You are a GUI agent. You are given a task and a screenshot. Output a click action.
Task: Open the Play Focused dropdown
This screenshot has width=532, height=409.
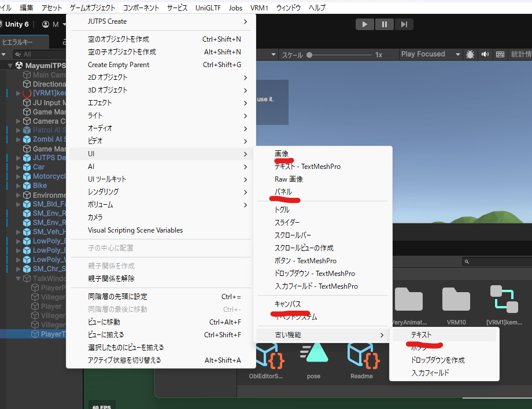pyautogui.click(x=431, y=54)
